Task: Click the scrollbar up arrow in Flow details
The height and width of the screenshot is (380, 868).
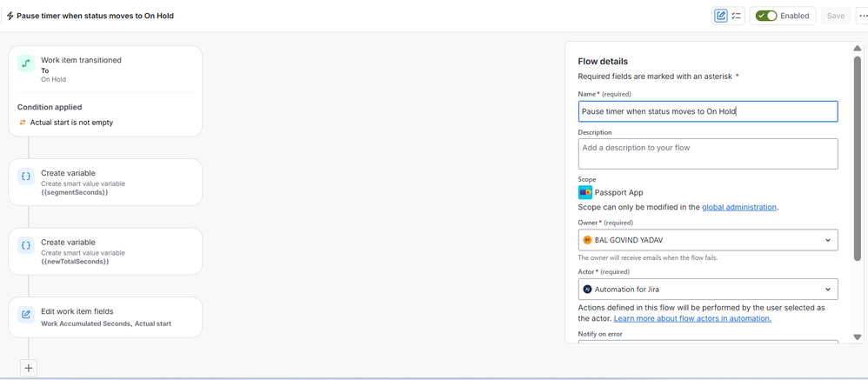Action: (x=857, y=48)
